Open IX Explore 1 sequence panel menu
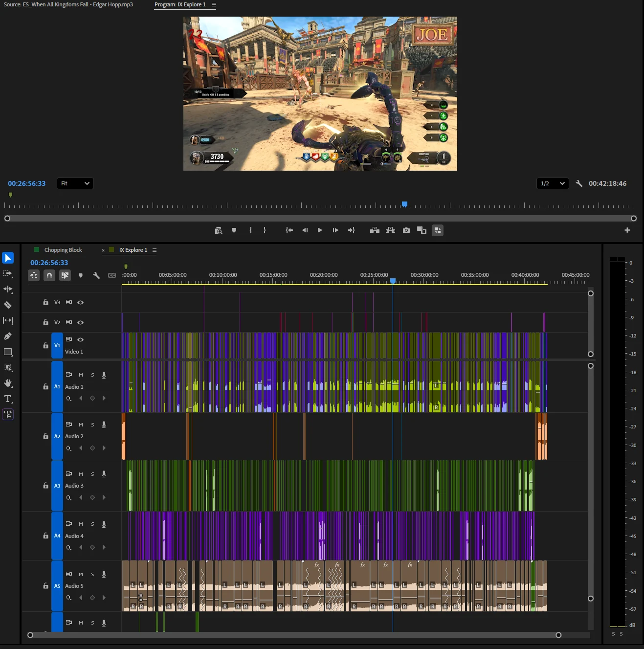 click(155, 250)
